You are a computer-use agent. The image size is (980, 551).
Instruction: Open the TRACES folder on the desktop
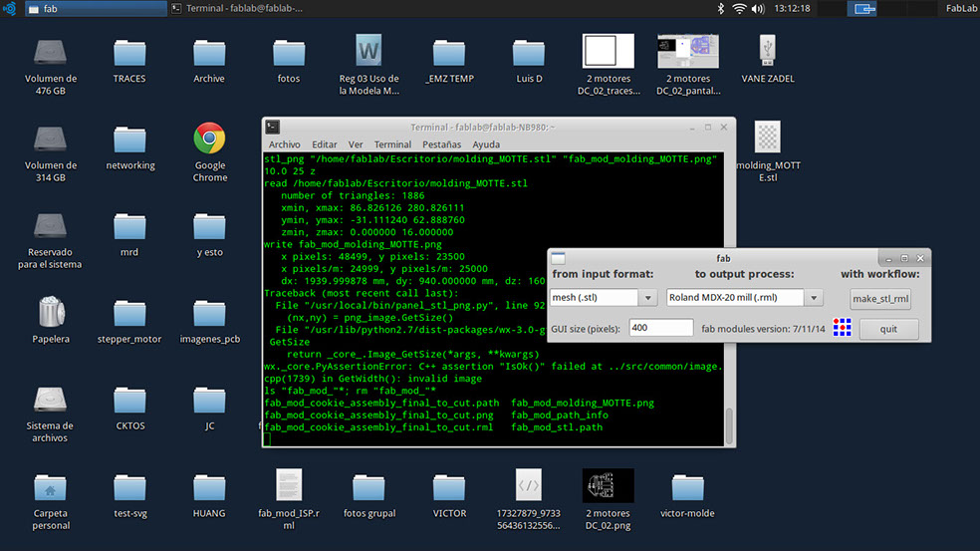coord(129,53)
